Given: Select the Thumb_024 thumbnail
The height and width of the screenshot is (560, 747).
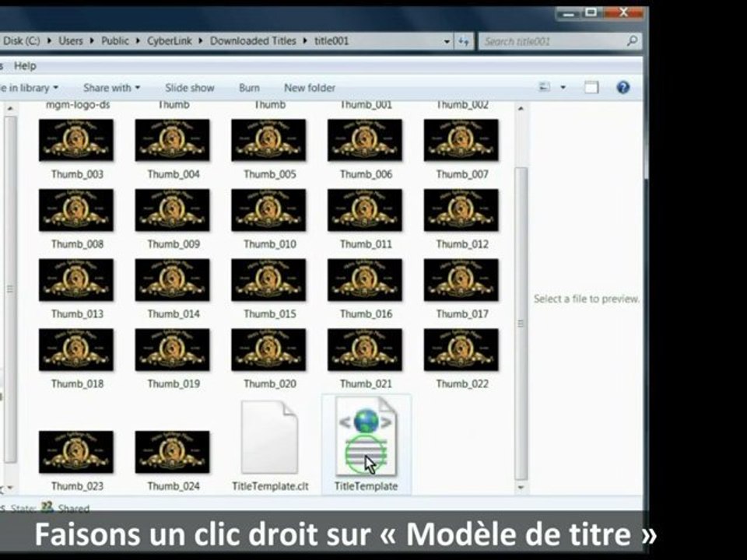Looking at the screenshot, I should click(173, 452).
